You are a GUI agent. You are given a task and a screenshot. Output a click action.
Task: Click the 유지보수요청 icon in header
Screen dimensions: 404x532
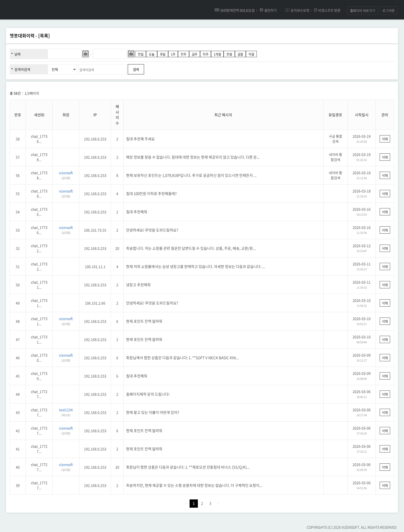tap(287, 10)
